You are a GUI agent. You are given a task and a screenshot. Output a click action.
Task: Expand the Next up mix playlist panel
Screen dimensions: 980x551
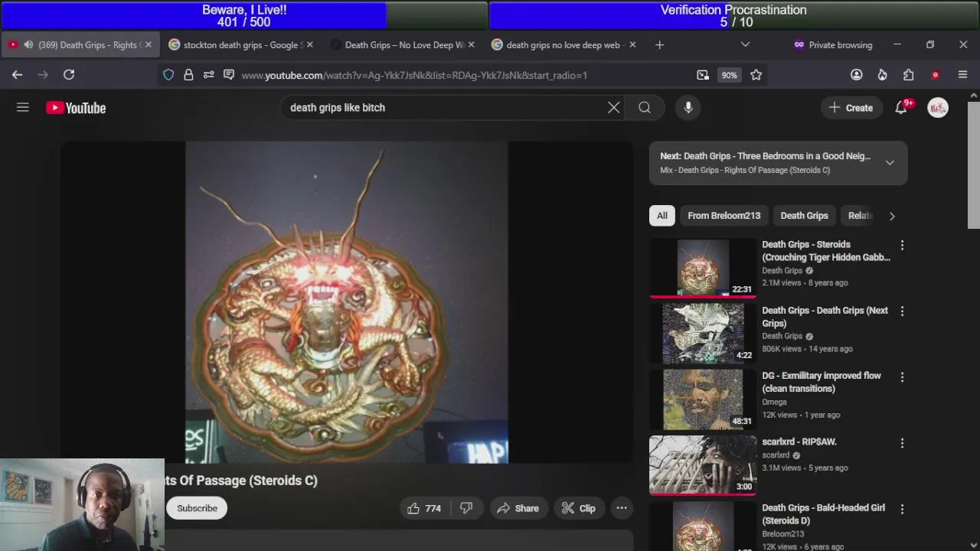(890, 163)
